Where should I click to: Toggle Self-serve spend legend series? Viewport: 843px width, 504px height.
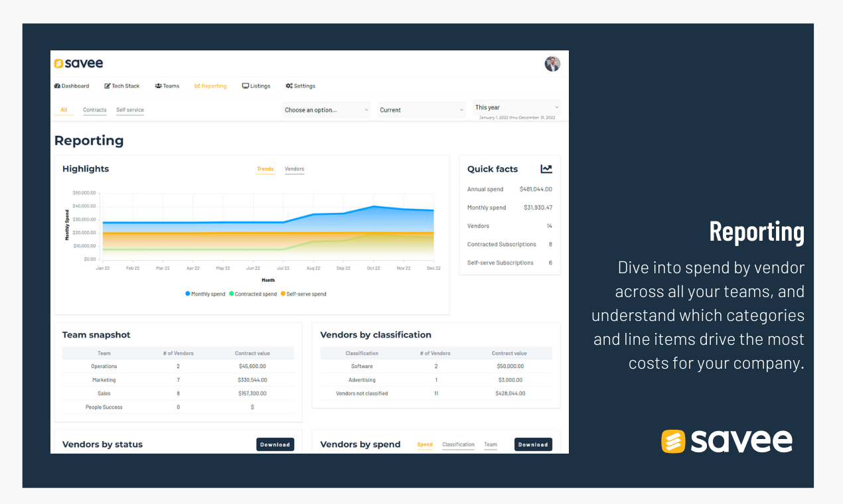click(303, 294)
